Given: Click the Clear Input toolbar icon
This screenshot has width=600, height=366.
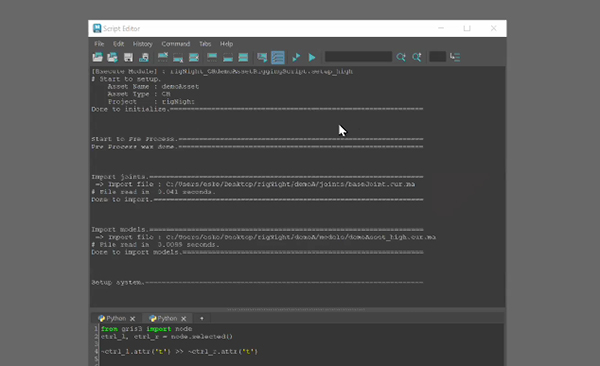Looking at the screenshot, I should point(178,57).
